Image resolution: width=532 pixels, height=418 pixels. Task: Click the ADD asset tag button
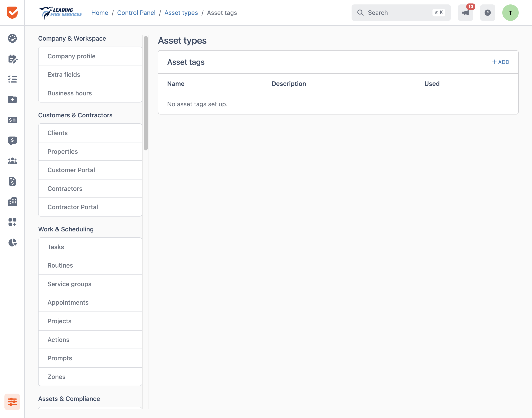coord(501,62)
